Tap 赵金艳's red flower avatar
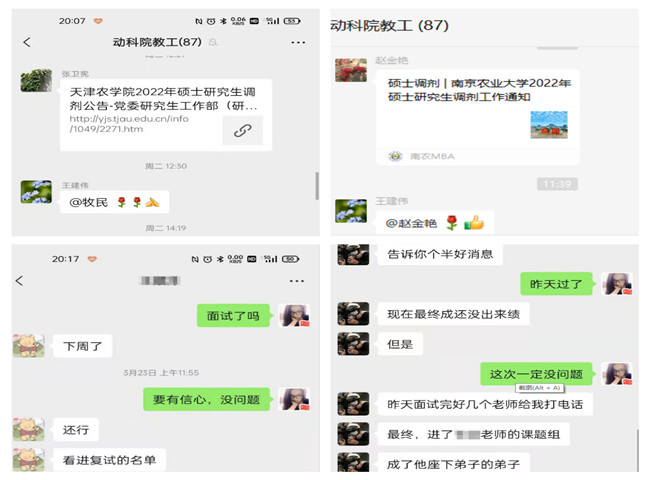 click(x=351, y=70)
